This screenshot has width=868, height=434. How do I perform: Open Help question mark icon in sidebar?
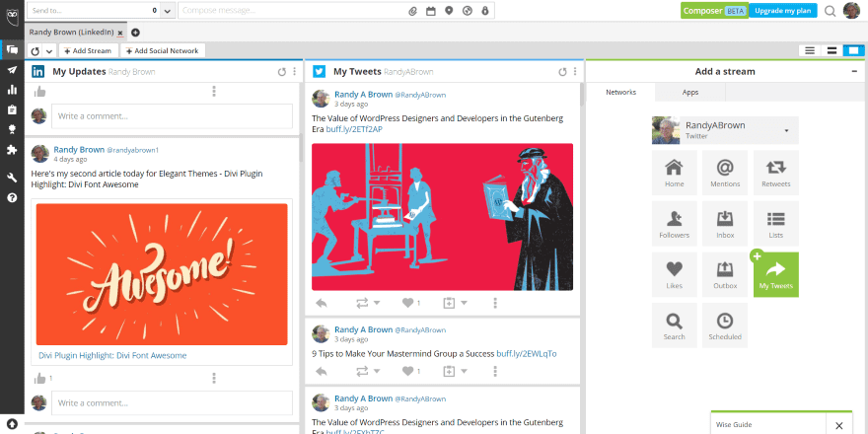12,197
